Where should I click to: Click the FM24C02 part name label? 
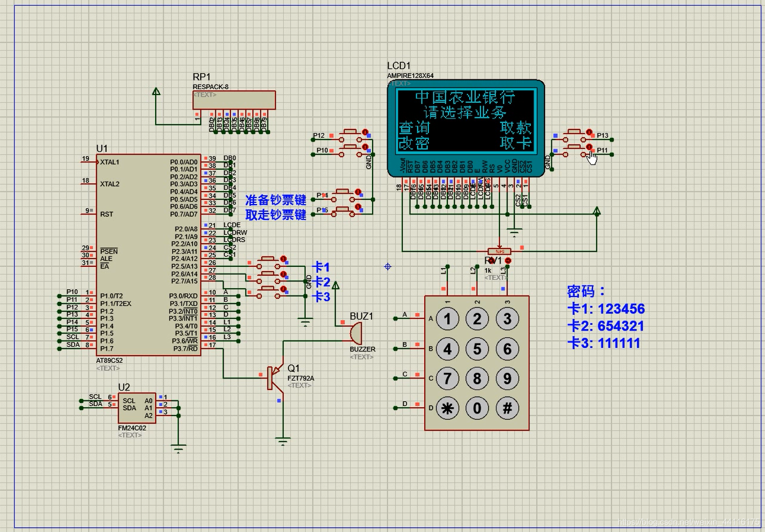coord(132,428)
